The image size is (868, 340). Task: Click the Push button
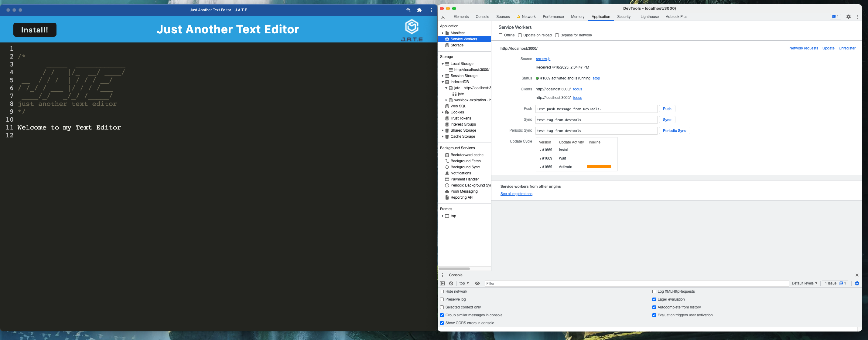click(x=667, y=109)
